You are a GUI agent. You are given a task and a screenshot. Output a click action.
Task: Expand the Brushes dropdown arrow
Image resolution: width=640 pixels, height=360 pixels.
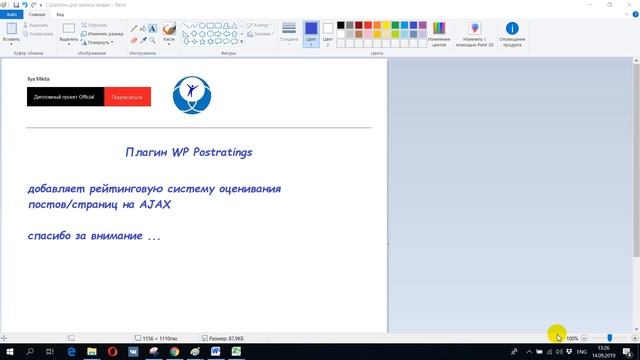(169, 44)
